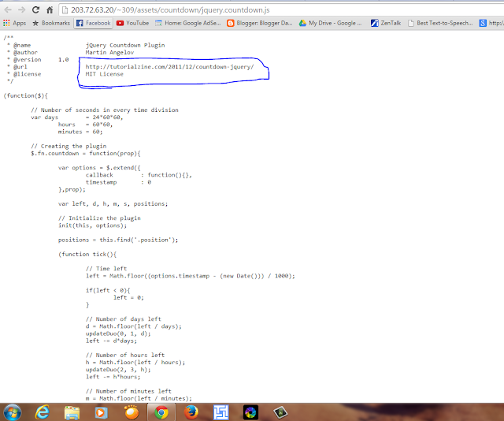Click the 'jQuery Countdown Plugin' text
The image size is (504, 421).
pyautogui.click(x=125, y=45)
